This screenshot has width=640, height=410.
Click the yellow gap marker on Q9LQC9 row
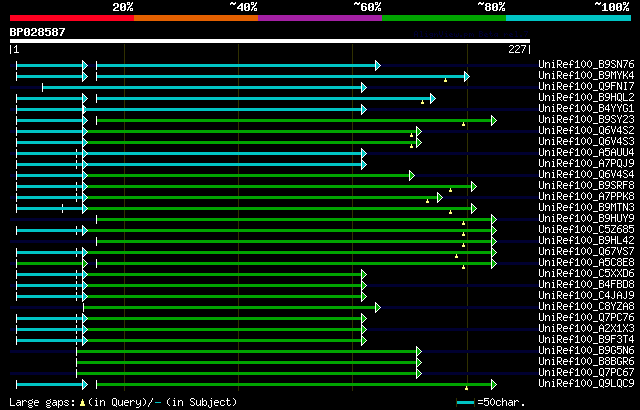coord(467,388)
